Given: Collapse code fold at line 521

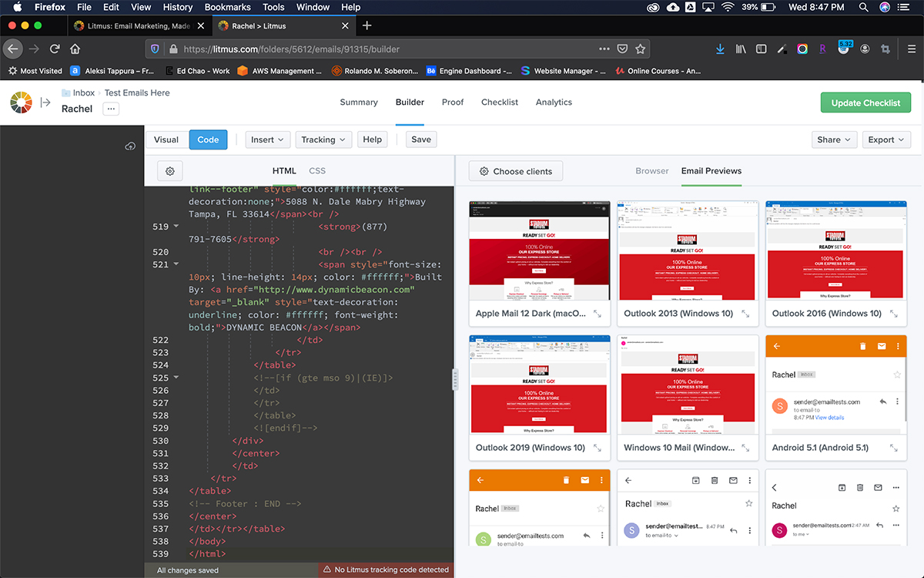Looking at the screenshot, I should click(176, 264).
